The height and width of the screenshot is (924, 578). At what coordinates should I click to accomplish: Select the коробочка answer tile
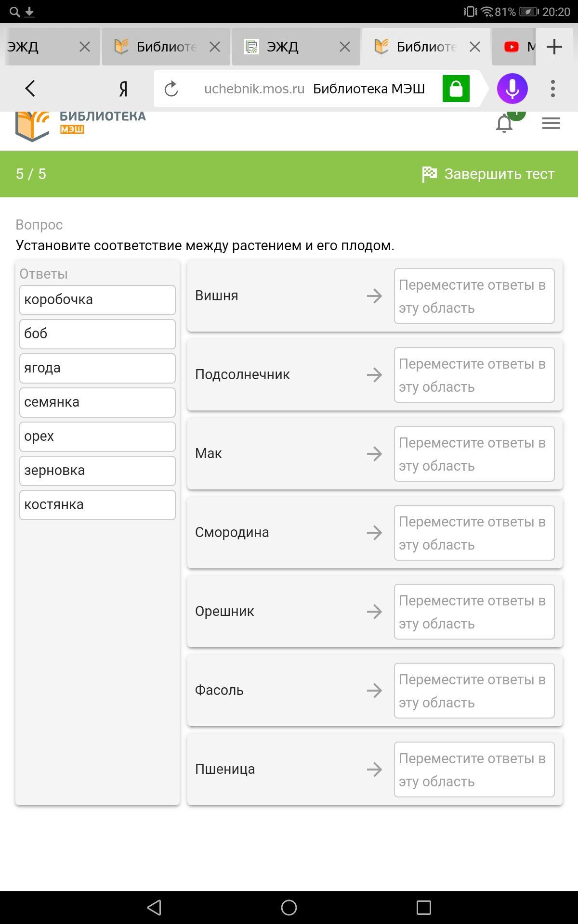point(97,300)
